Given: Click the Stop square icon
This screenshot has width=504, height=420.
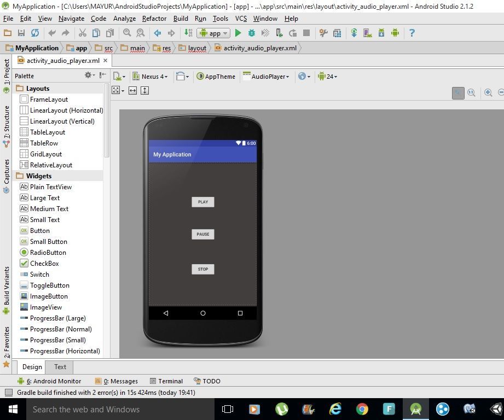Looking at the screenshot, I should [x=306, y=33].
